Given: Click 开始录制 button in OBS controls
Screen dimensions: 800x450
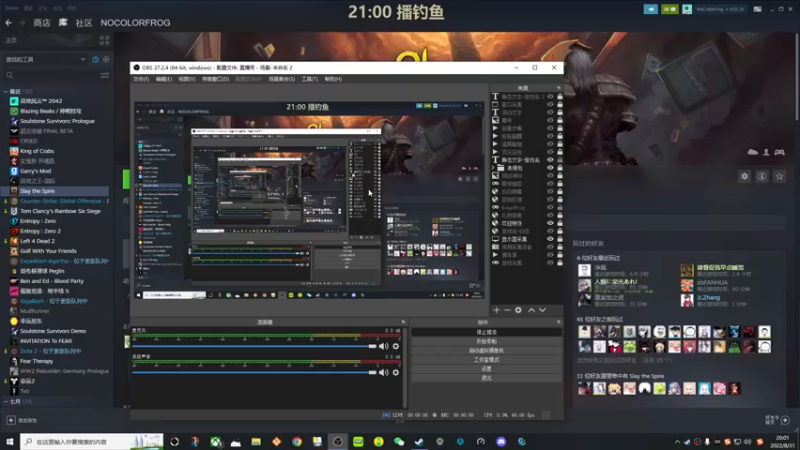Looking at the screenshot, I should [x=486, y=341].
